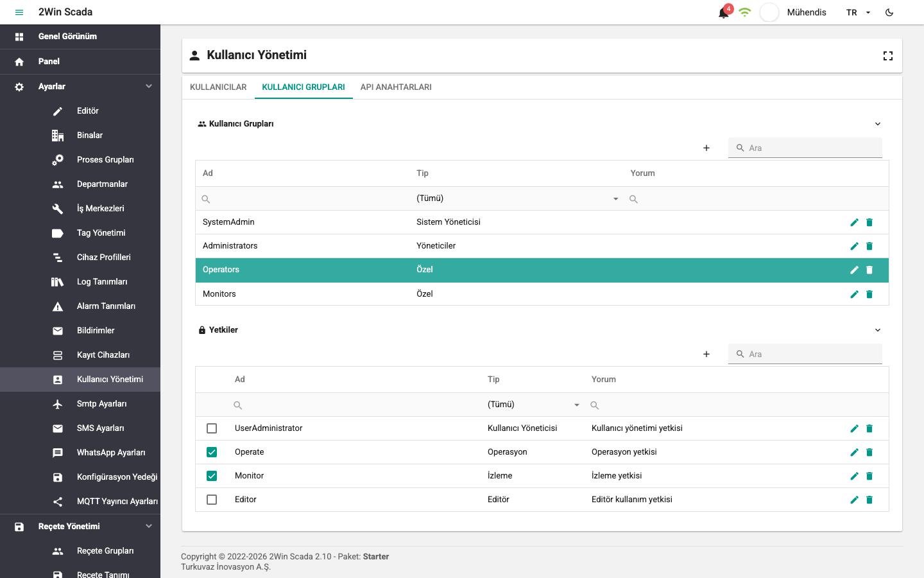Image resolution: width=924 pixels, height=578 pixels.
Task: Delete the Monitors group
Action: click(x=869, y=294)
